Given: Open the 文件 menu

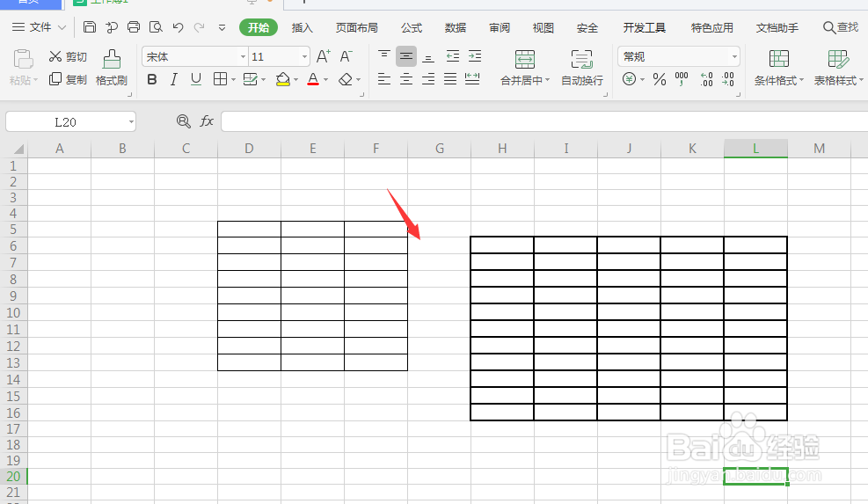Looking at the screenshot, I should tap(39, 27).
